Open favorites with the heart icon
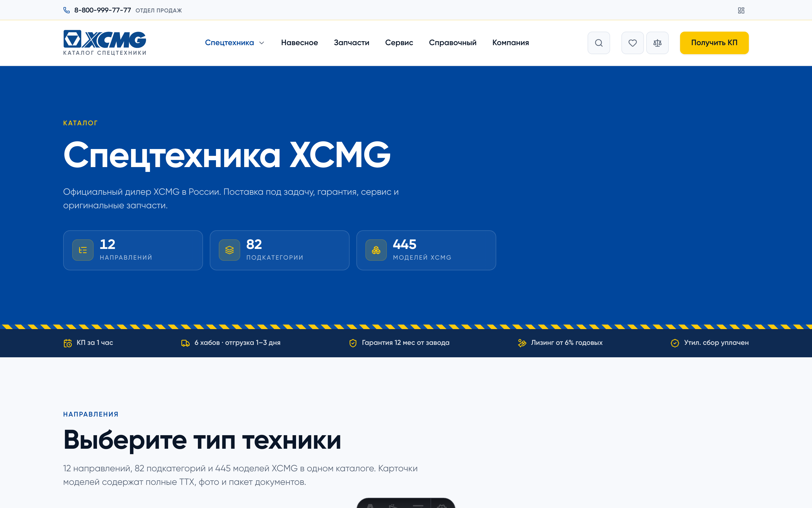This screenshot has height=508, width=812. (x=632, y=43)
